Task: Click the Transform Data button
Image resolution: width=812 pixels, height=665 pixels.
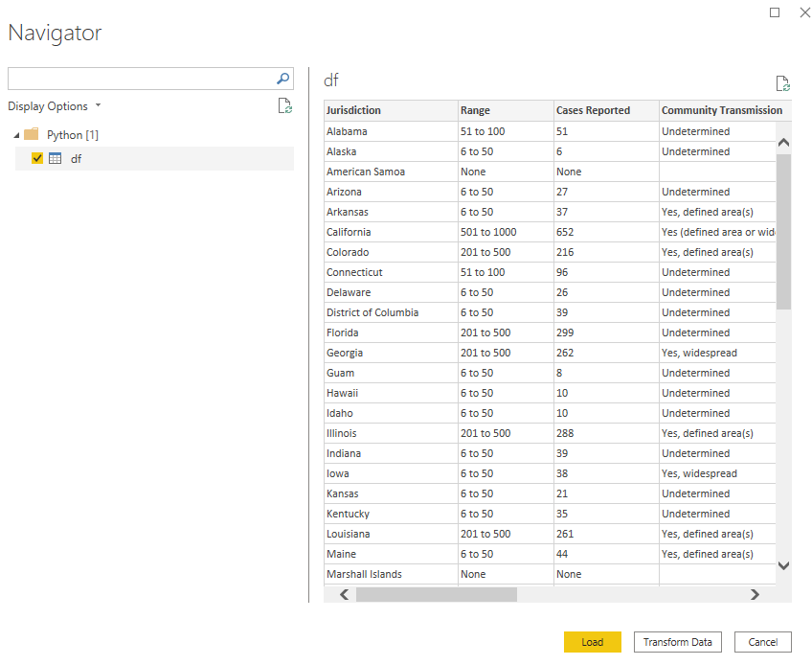Action: (677, 642)
